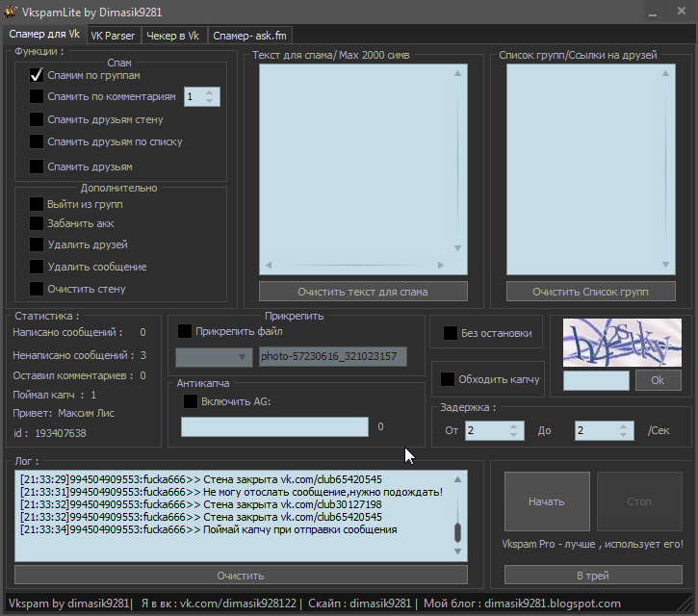Increase the От delay value
The height and width of the screenshot is (616, 698).
click(x=514, y=426)
